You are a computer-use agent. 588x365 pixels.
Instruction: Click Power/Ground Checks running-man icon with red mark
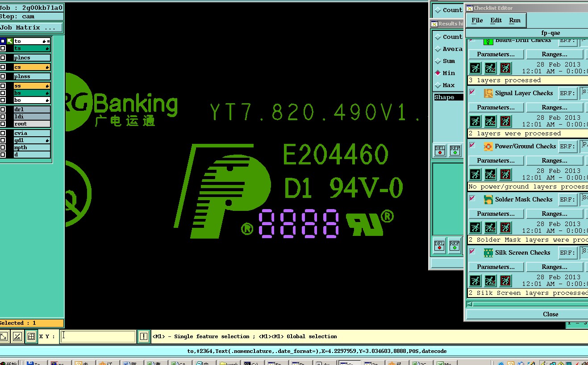(x=490, y=174)
